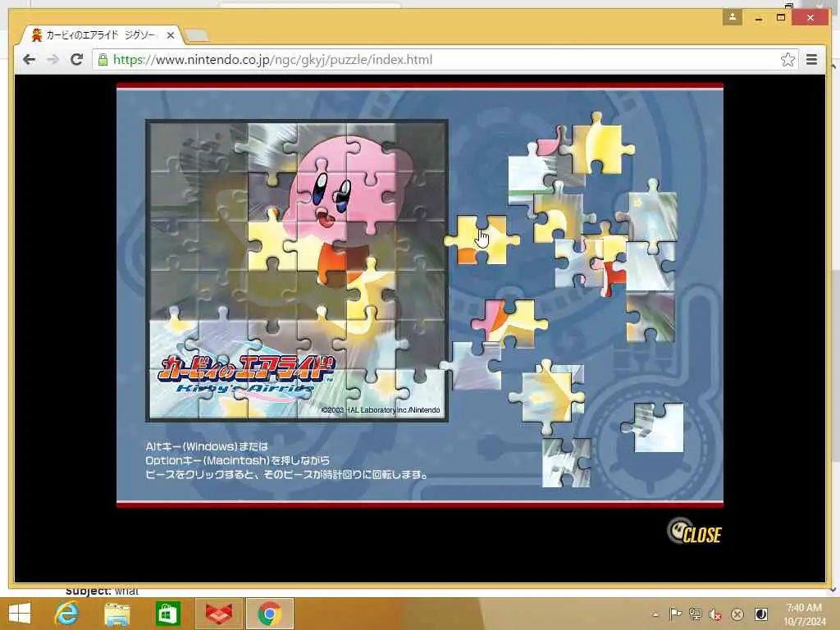Click the Chrome user profile button
The image size is (840, 630).
[732, 17]
